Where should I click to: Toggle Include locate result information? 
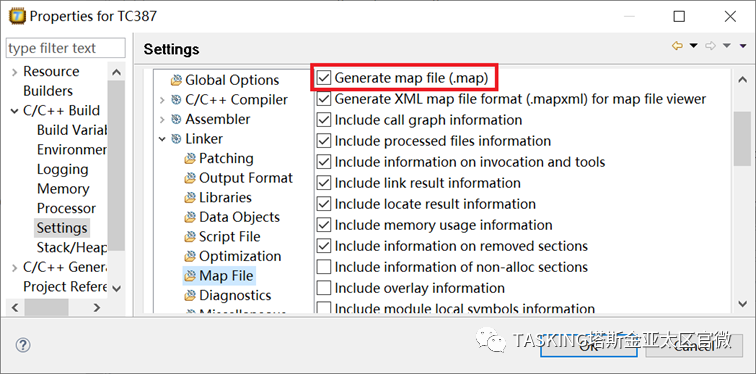coord(324,204)
